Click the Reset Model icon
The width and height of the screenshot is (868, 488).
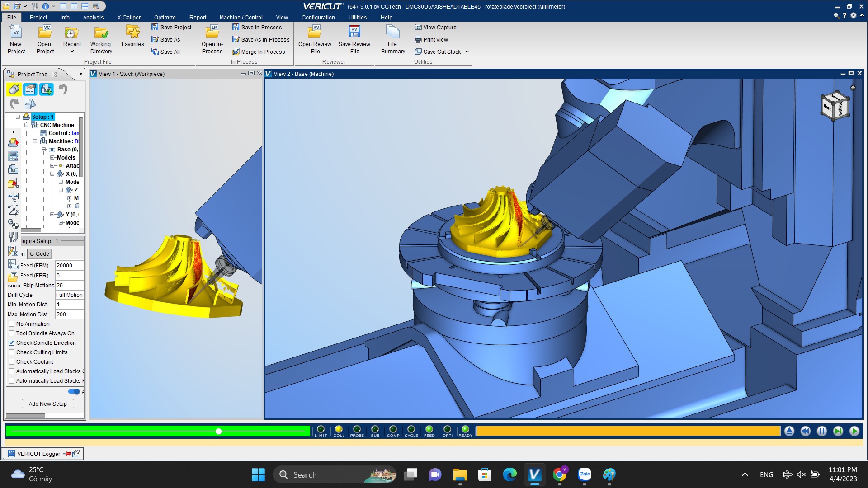coord(789,431)
